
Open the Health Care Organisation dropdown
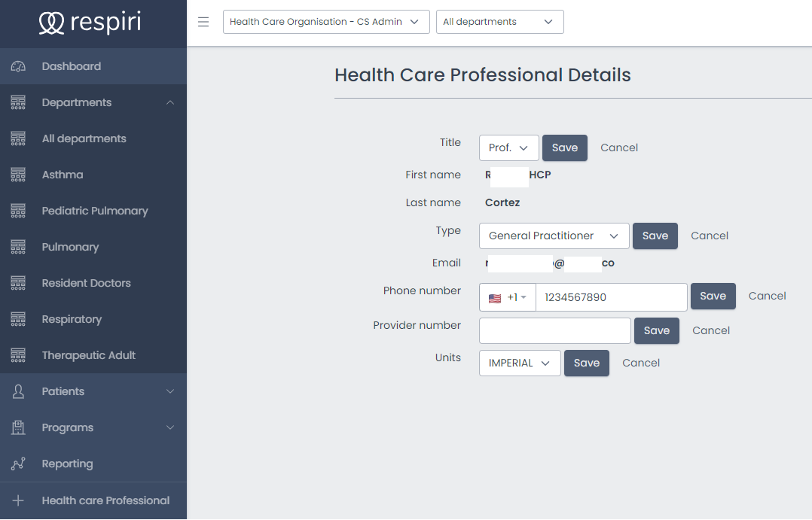(326, 22)
